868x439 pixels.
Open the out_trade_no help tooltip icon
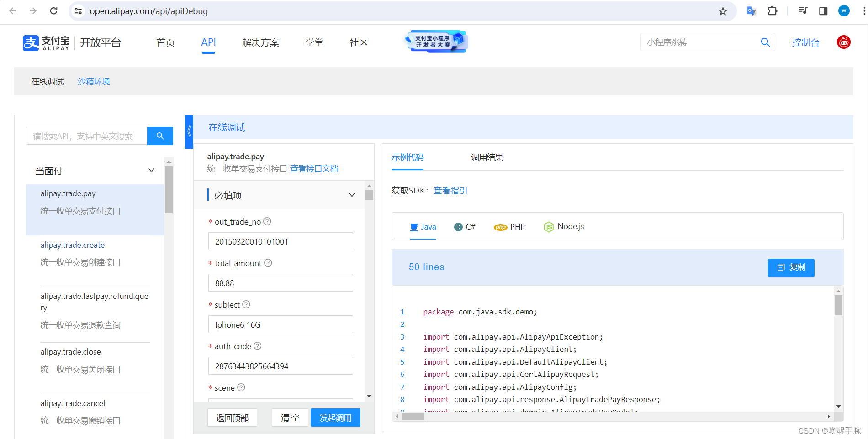point(267,221)
